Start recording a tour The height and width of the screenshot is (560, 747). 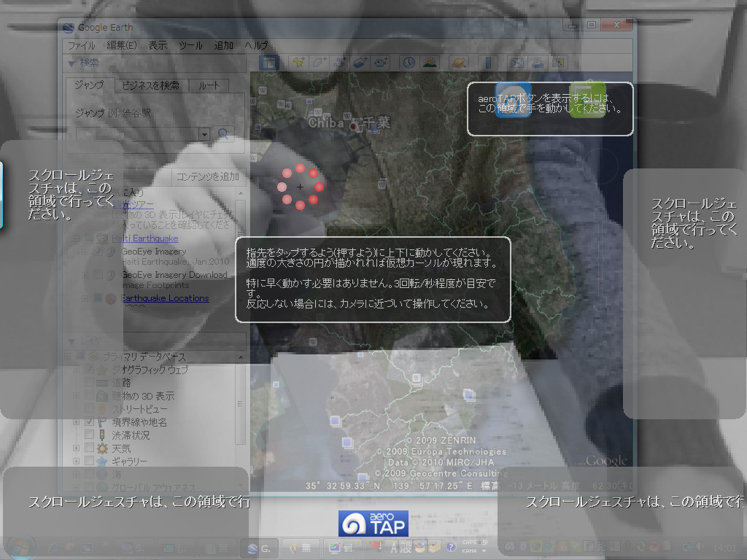coord(382,63)
